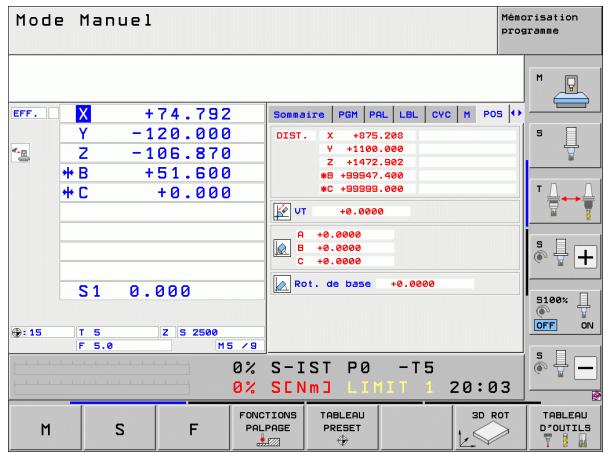Click the Y position value -120.000
Screen dimensions: 609x453
181,134
